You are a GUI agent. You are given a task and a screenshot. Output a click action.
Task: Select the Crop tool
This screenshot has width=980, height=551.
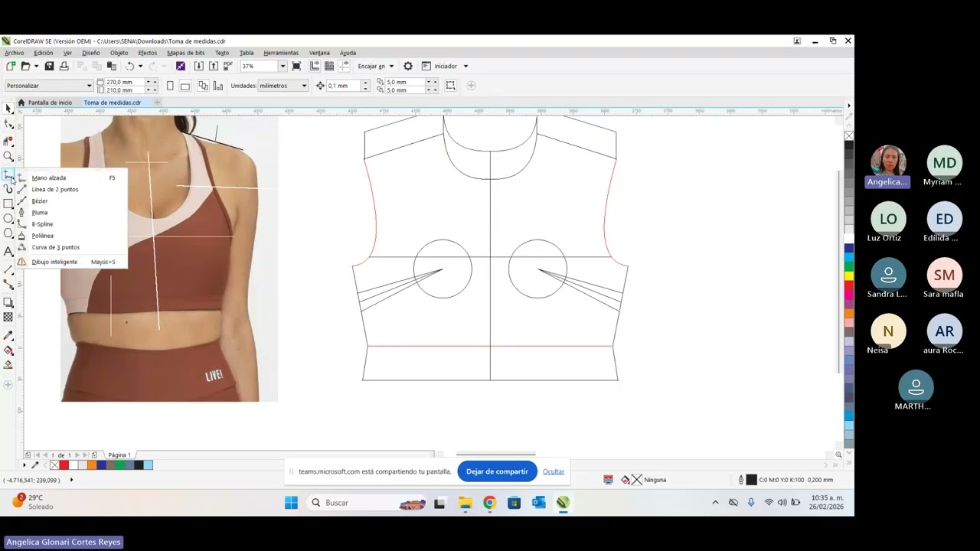(x=8, y=141)
